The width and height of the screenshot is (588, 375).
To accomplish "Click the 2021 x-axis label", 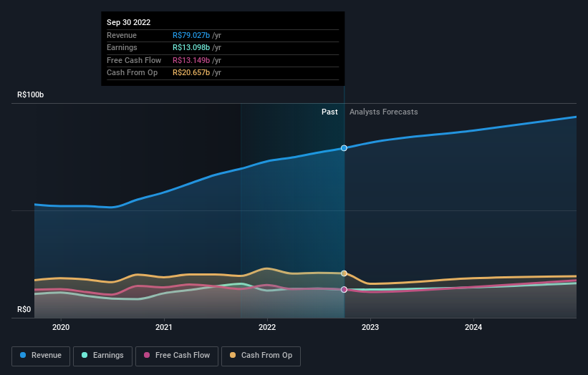I will (x=164, y=328).
